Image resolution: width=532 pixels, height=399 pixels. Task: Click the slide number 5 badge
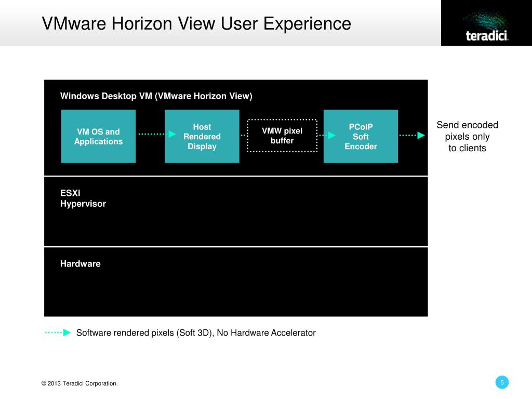point(502,382)
